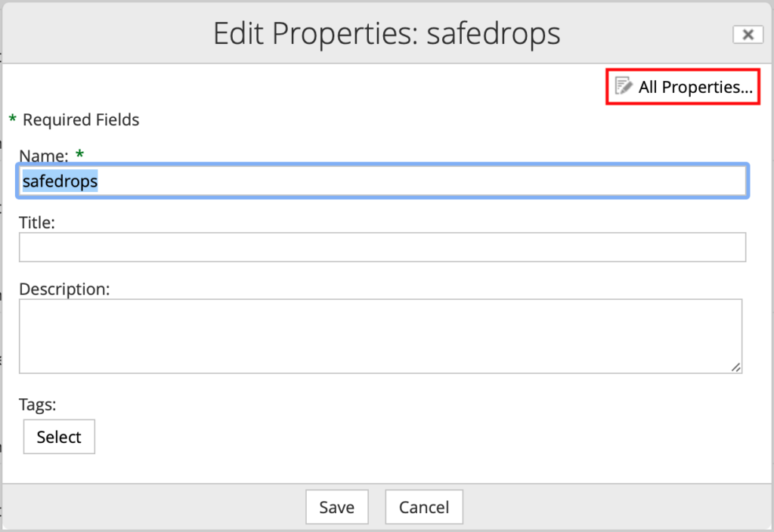The image size is (774, 532).
Task: Click the Description resize grip handle
Action: (x=736, y=368)
